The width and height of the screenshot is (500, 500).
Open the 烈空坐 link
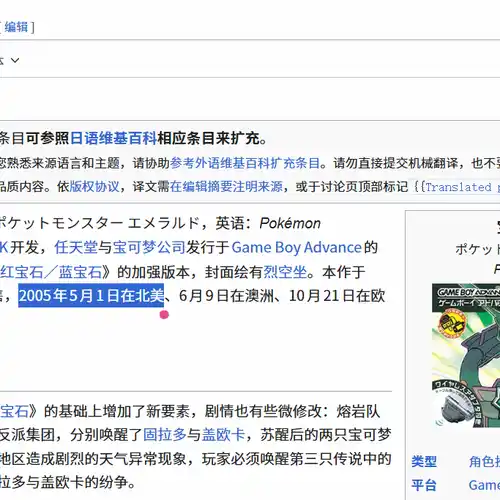click(x=285, y=272)
